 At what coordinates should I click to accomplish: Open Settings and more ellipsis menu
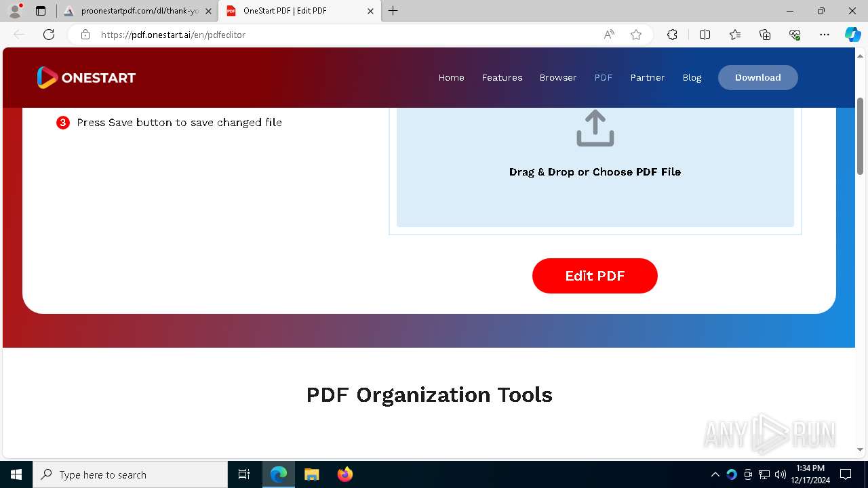pos(825,35)
